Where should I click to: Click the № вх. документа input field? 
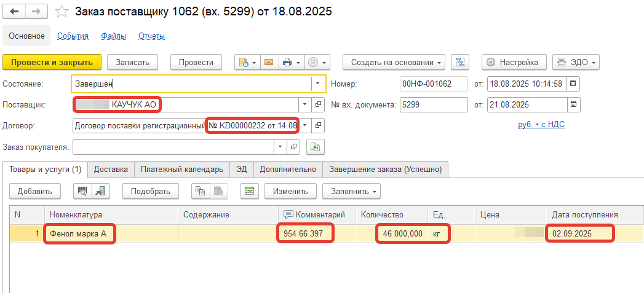tap(433, 104)
